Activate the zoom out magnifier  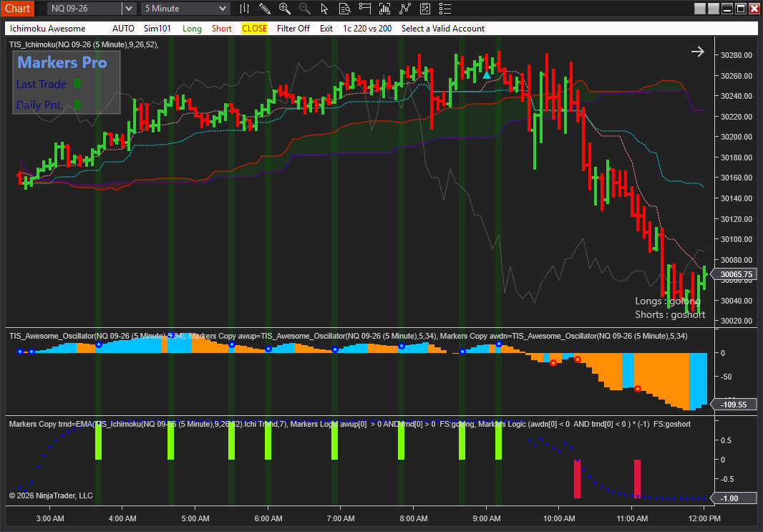tap(304, 9)
